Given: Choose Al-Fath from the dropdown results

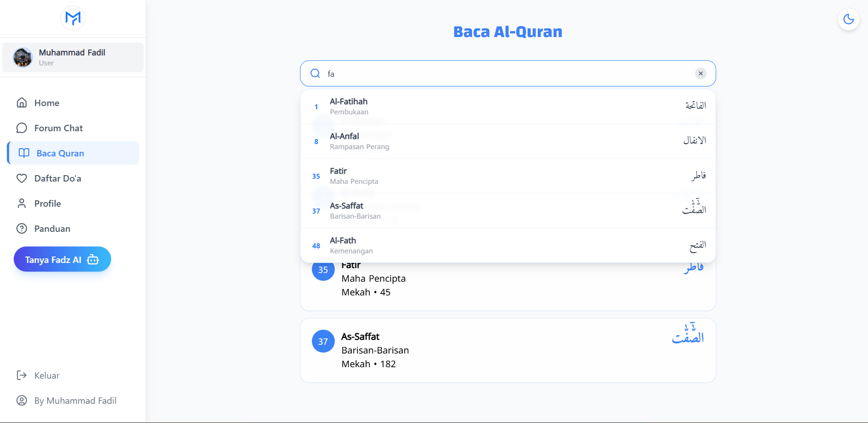Looking at the screenshot, I should [x=508, y=245].
